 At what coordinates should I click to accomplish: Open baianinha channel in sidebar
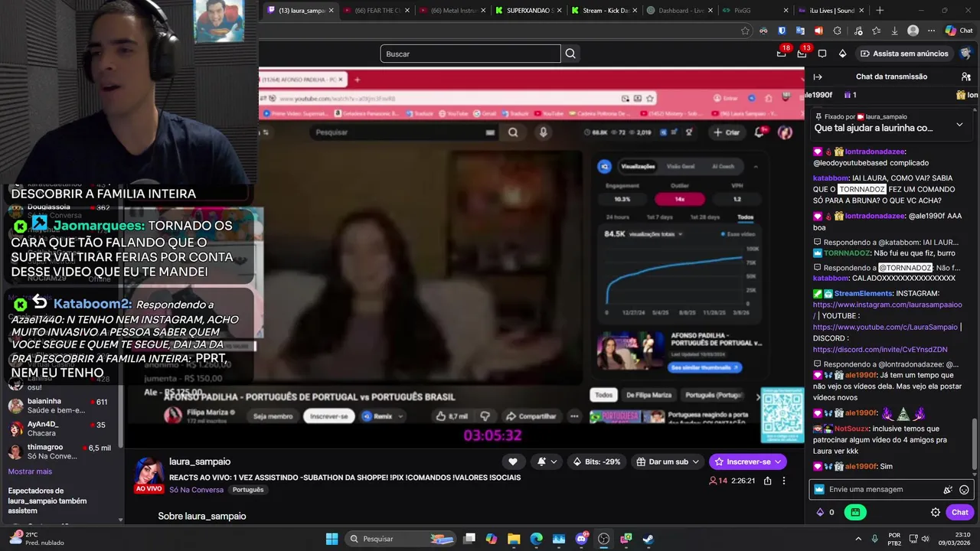coord(61,406)
